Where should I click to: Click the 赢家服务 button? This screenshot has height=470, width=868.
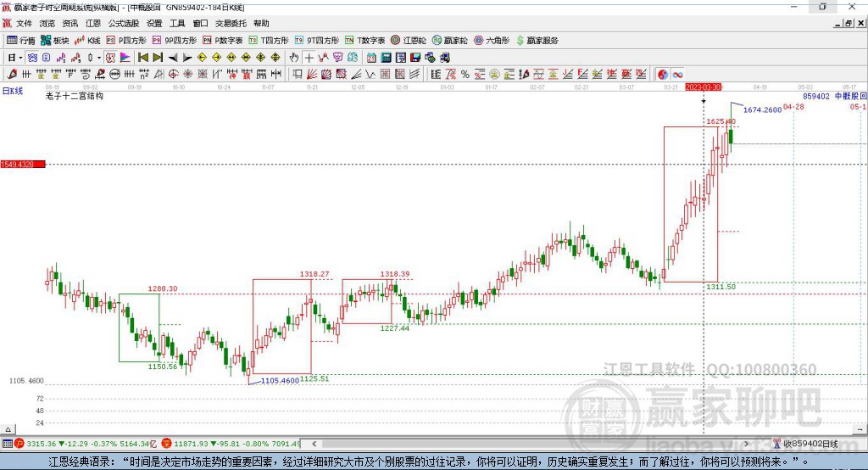537,40
